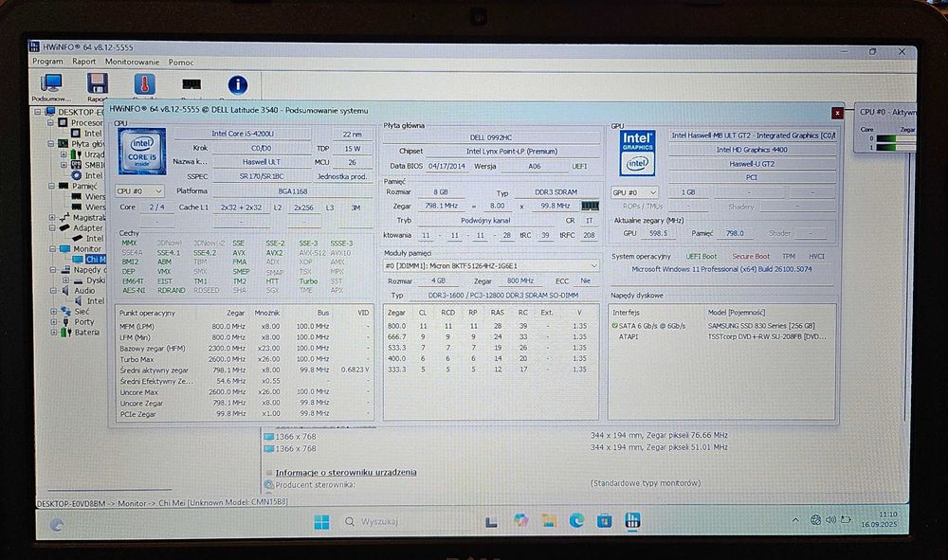
Task: Select the DESKTOP computer icon in tree
Action: (50, 112)
